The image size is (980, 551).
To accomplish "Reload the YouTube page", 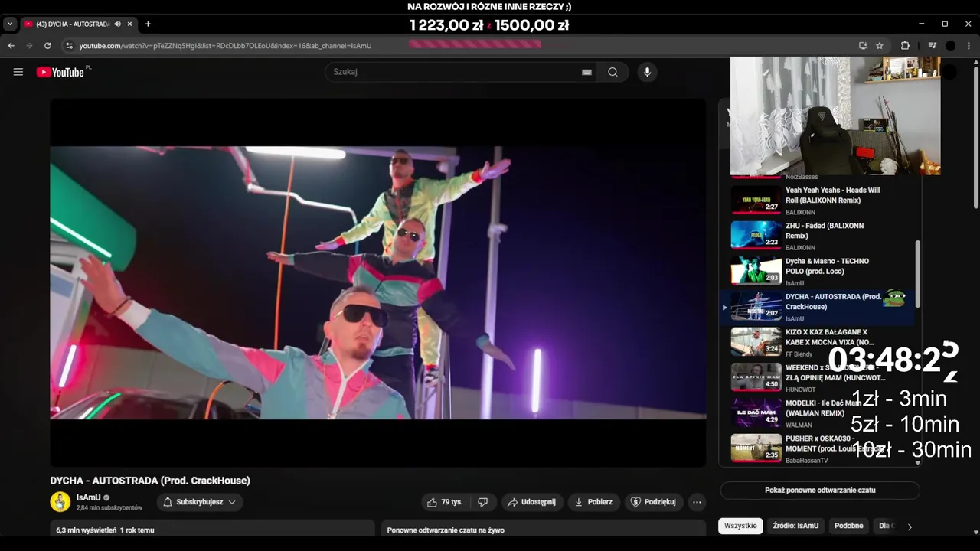I will tap(47, 46).
